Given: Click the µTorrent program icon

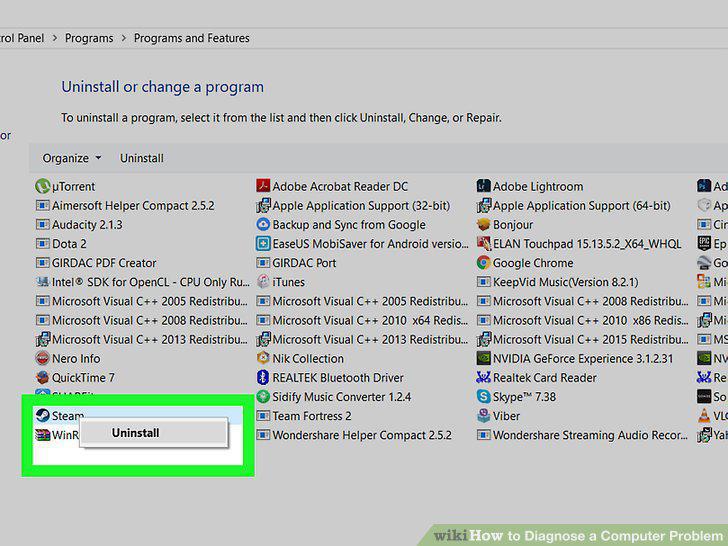Looking at the screenshot, I should point(43,187).
